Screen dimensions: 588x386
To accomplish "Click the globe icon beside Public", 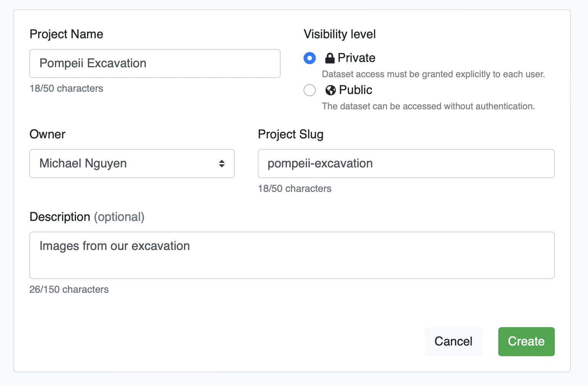I will pos(331,90).
